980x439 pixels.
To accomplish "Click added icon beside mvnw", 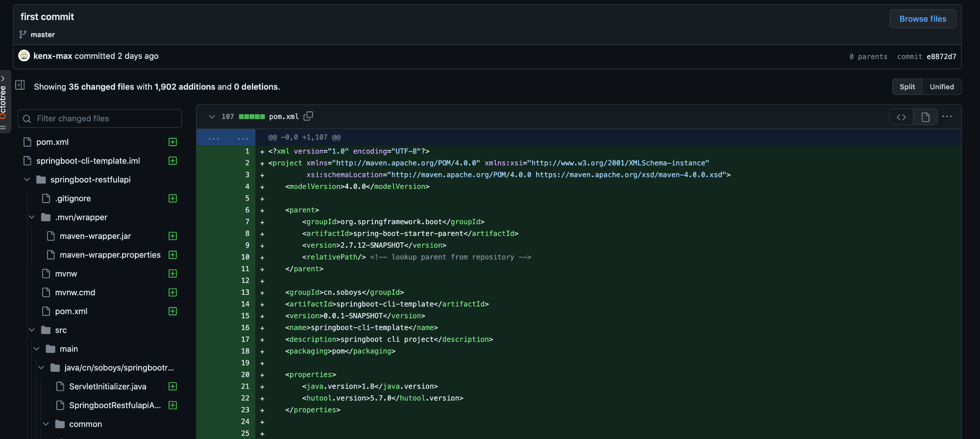I will 172,274.
